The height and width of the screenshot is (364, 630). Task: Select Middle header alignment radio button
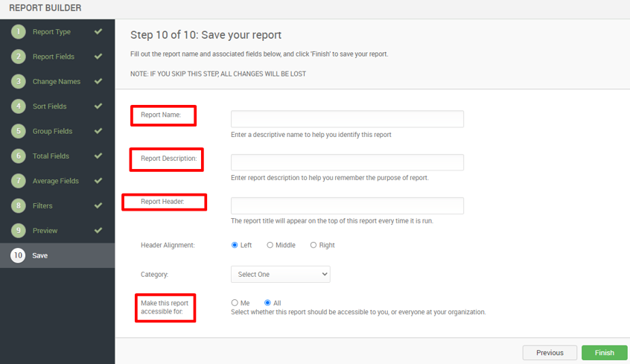(270, 245)
